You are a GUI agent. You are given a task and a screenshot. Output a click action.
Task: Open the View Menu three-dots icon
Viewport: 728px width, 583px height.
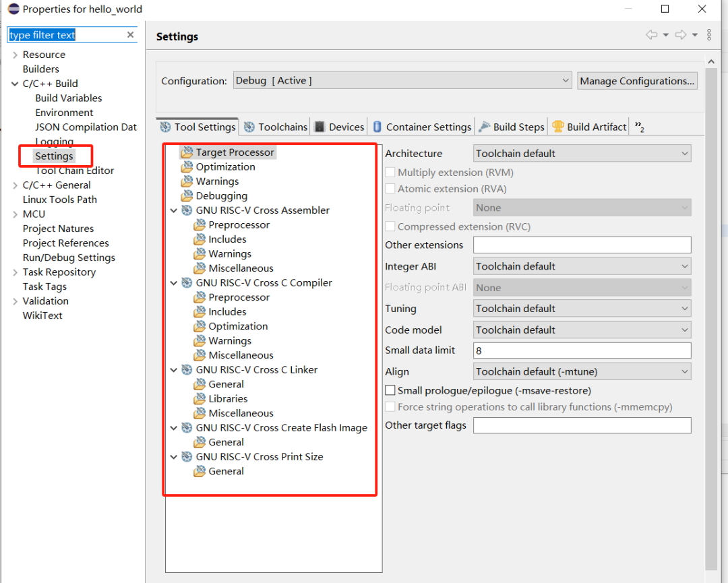click(709, 35)
